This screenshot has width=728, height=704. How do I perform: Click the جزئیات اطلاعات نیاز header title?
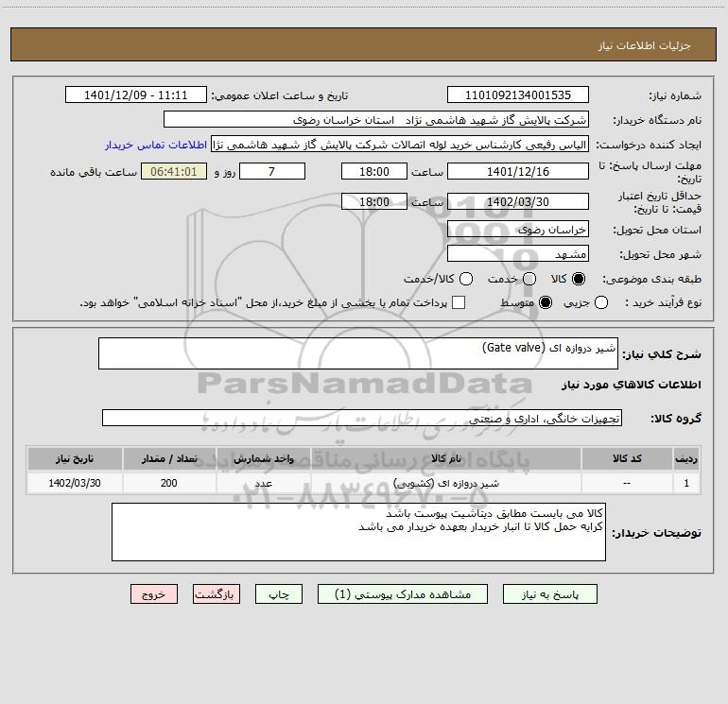pyautogui.click(x=644, y=45)
